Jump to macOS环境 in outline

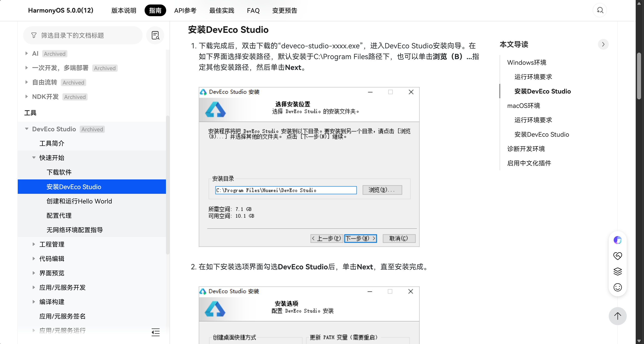click(x=523, y=106)
